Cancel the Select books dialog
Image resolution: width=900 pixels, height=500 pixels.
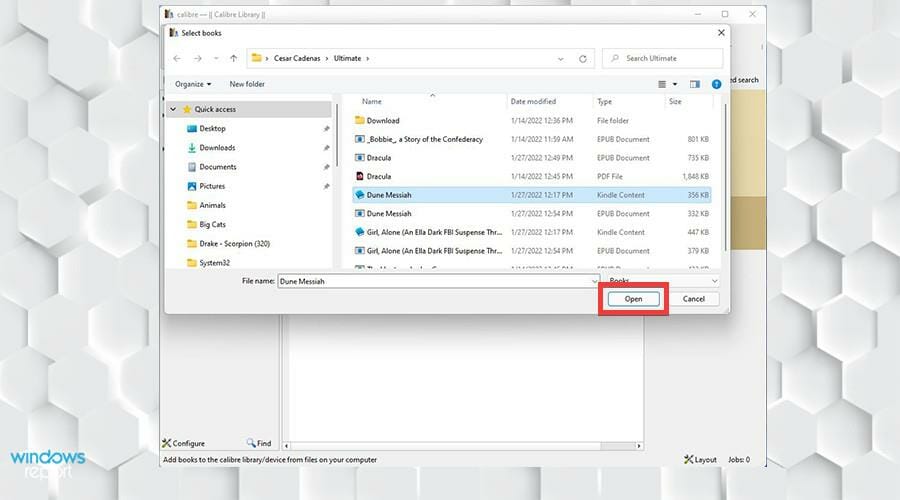[x=693, y=299]
